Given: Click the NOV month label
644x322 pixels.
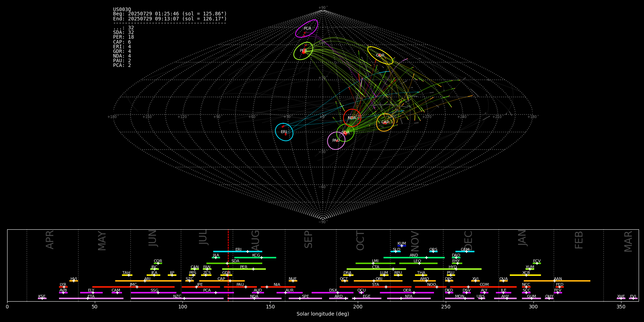Looking at the screenshot, I should [x=415, y=241].
